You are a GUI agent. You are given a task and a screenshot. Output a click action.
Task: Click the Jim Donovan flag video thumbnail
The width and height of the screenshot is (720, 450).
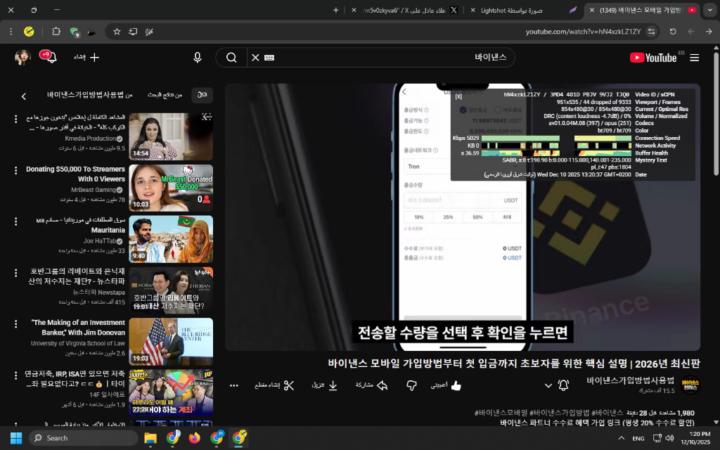click(171, 342)
